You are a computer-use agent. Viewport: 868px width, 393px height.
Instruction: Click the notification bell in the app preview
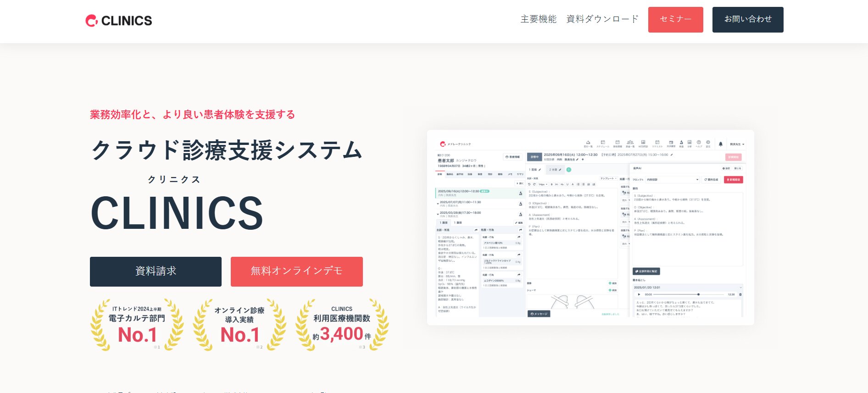pos(720,144)
